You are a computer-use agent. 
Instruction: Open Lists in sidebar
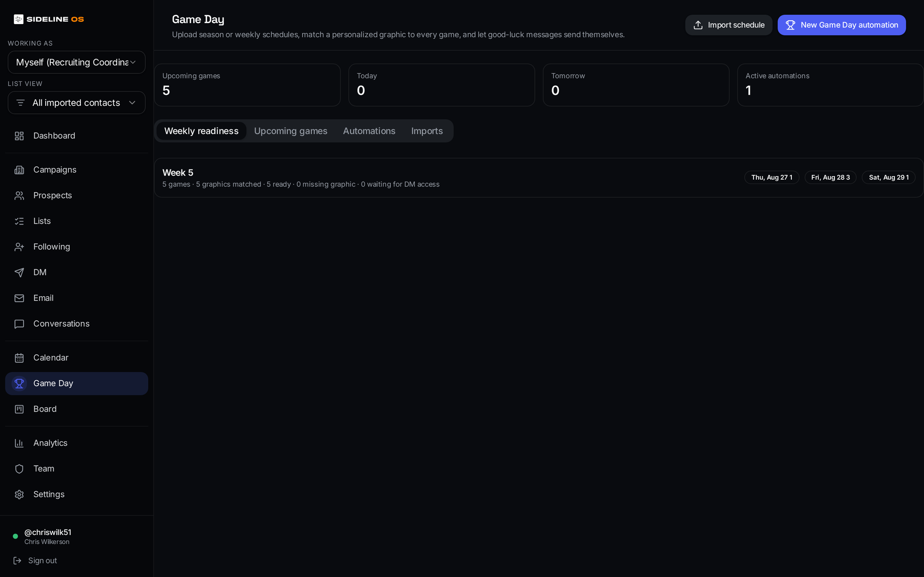[x=77, y=221]
